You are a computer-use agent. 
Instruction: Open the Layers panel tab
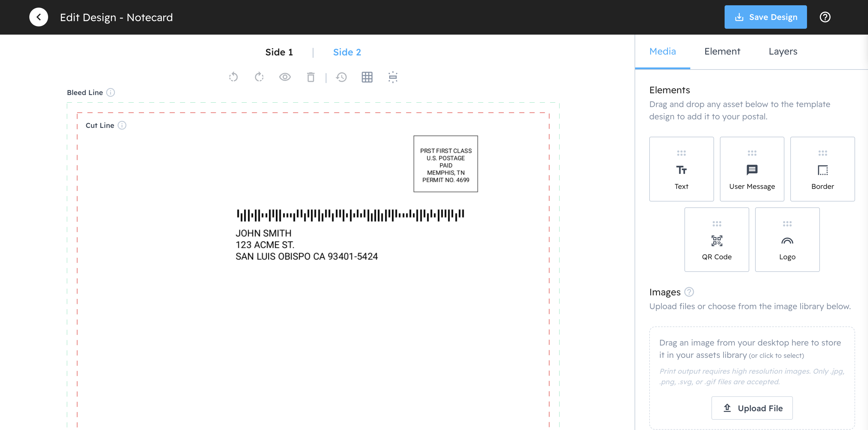[x=783, y=51]
